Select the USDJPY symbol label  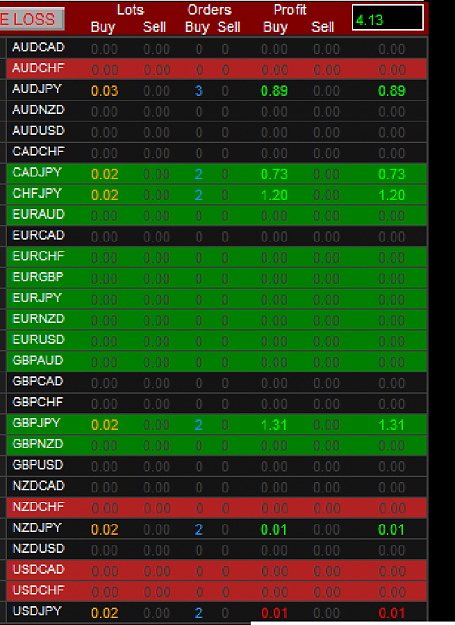pos(37,611)
